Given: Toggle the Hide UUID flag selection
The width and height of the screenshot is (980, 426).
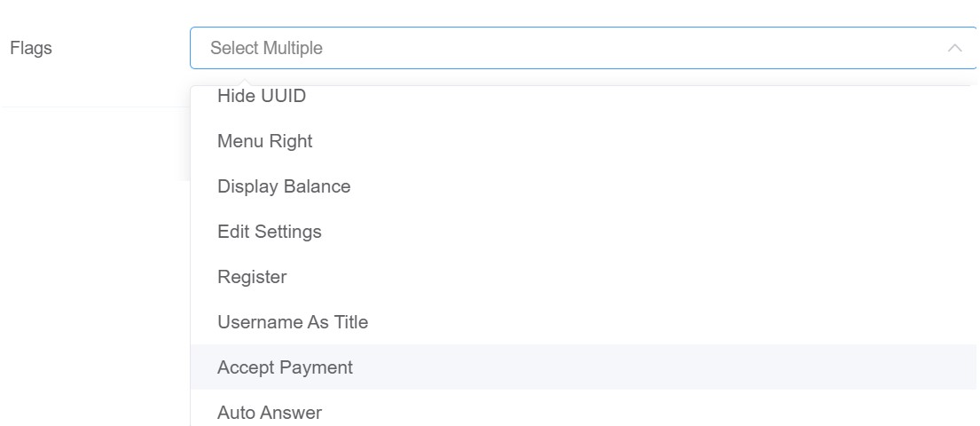Looking at the screenshot, I should [x=262, y=97].
